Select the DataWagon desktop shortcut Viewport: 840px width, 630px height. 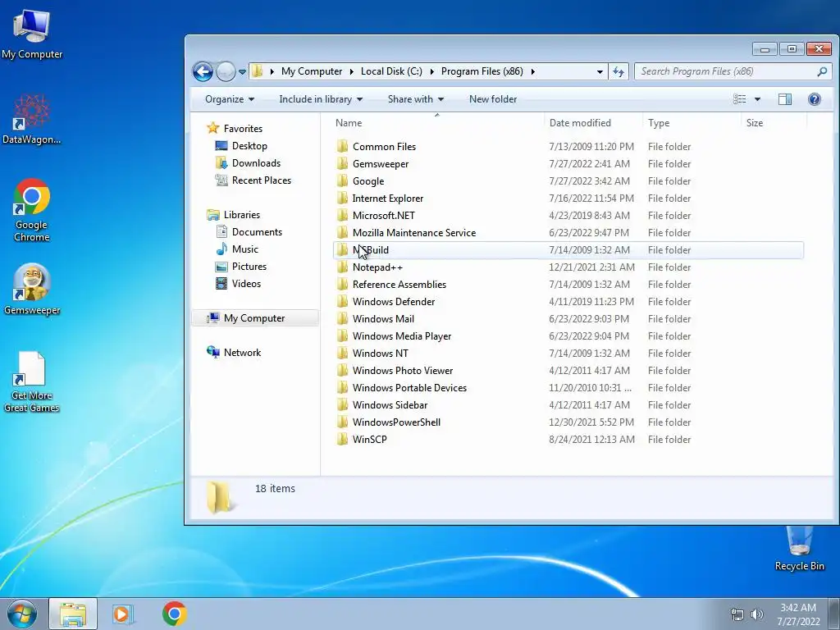32,119
